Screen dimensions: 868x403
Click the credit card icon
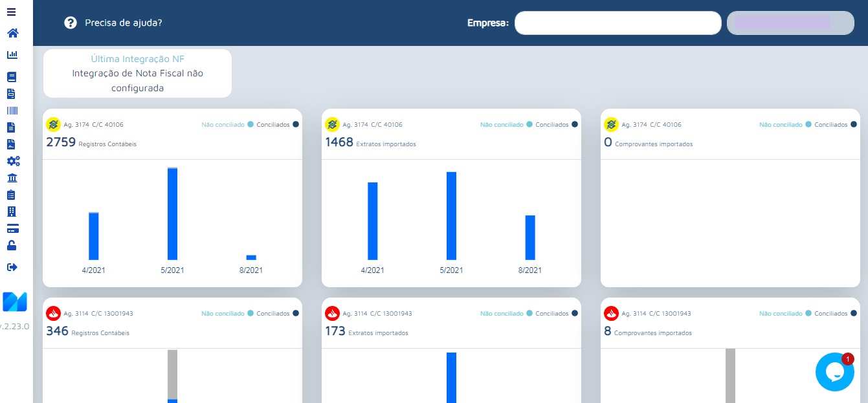pyautogui.click(x=12, y=228)
